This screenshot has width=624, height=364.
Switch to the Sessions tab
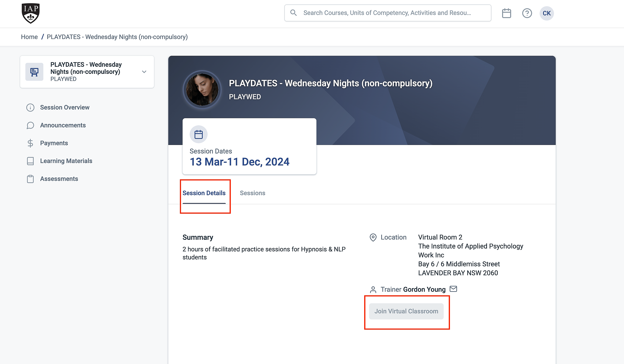tap(252, 193)
